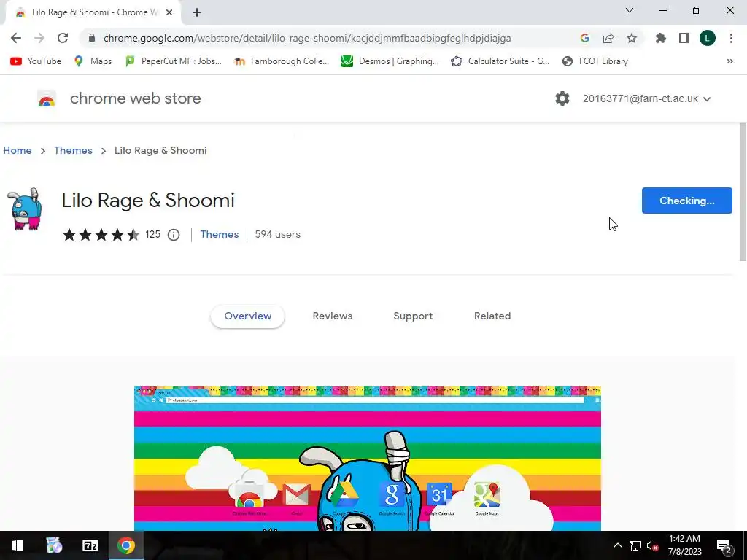Click the forward navigation arrow
Screen dimensions: 747x560
pos(39,38)
